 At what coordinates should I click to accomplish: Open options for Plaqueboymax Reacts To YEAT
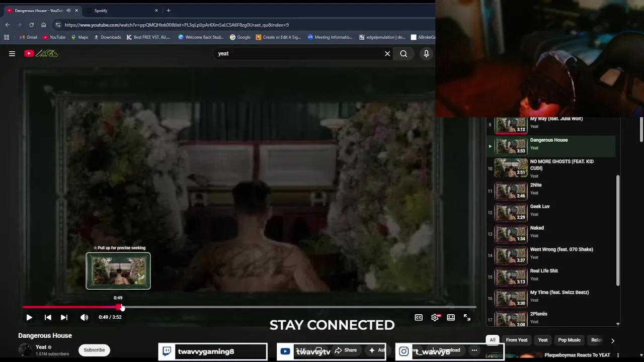[x=618, y=355]
